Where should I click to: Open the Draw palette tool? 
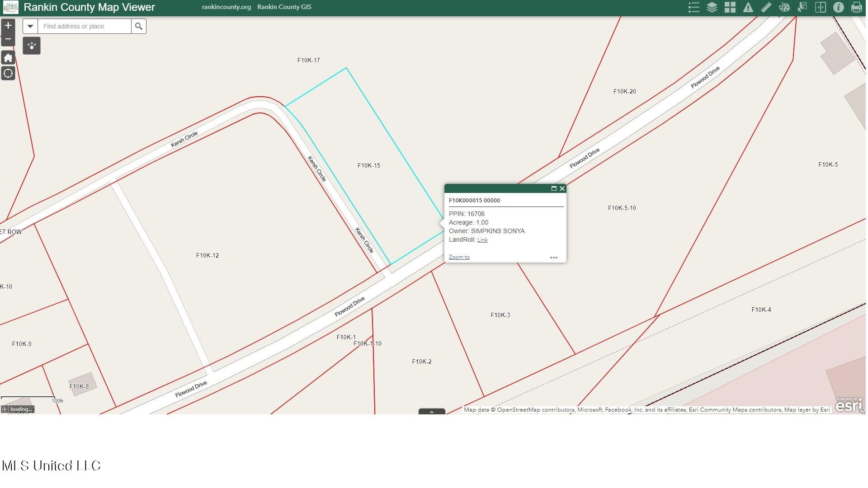(x=784, y=8)
